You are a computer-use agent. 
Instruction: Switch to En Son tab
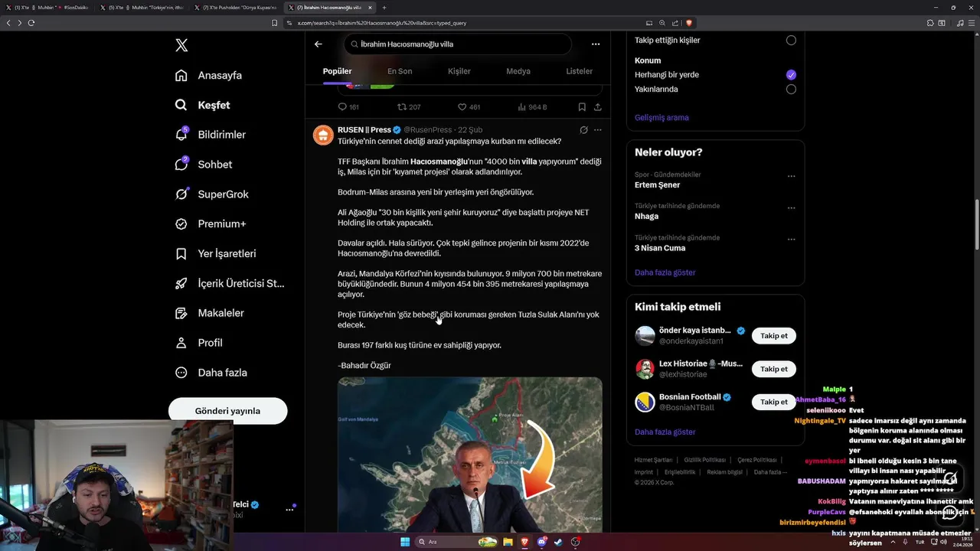point(400,71)
